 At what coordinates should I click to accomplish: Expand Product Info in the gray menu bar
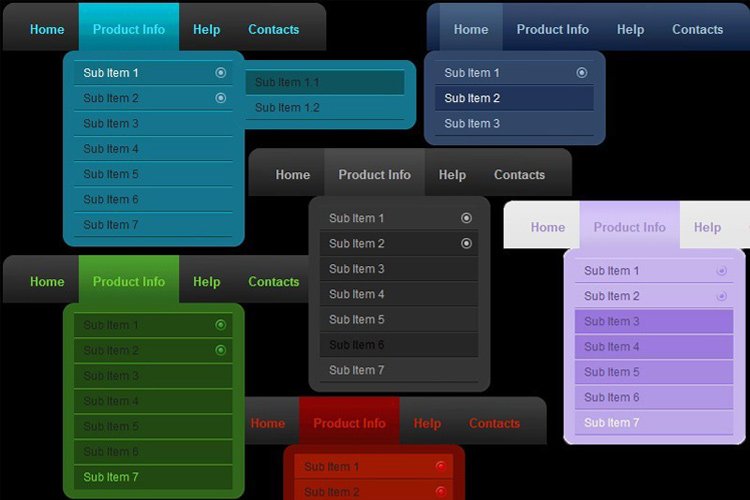click(x=374, y=174)
